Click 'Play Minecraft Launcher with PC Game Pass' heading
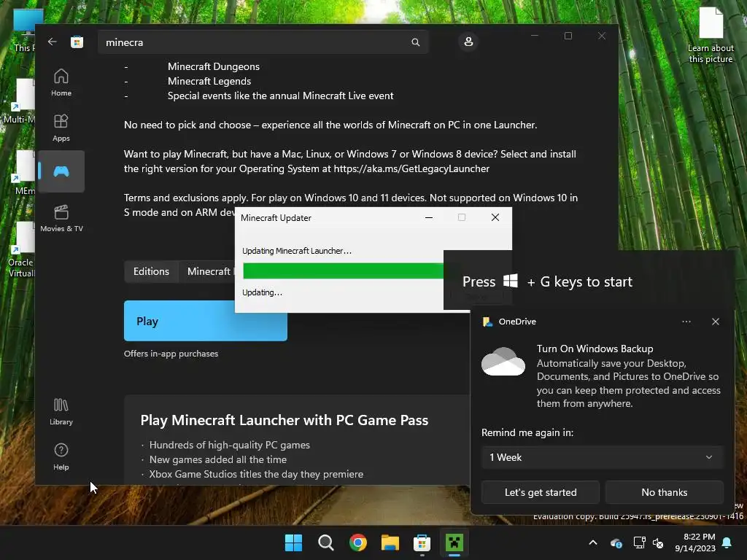 pyautogui.click(x=285, y=420)
